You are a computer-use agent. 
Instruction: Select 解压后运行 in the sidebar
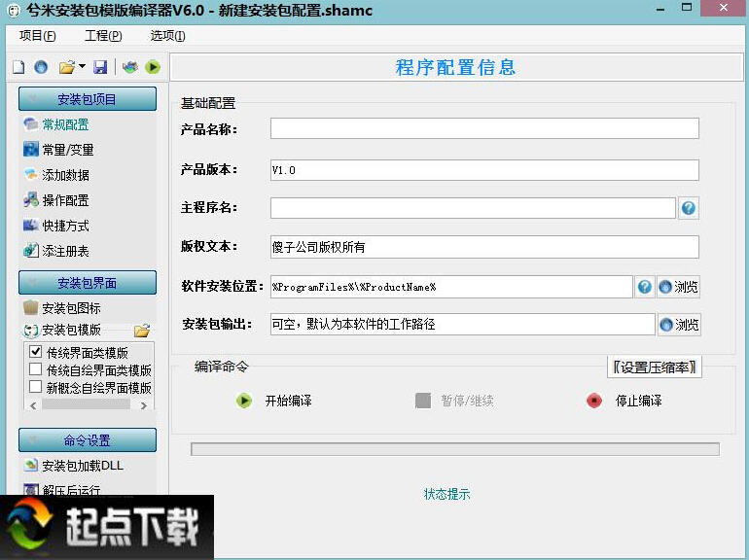tap(62, 490)
